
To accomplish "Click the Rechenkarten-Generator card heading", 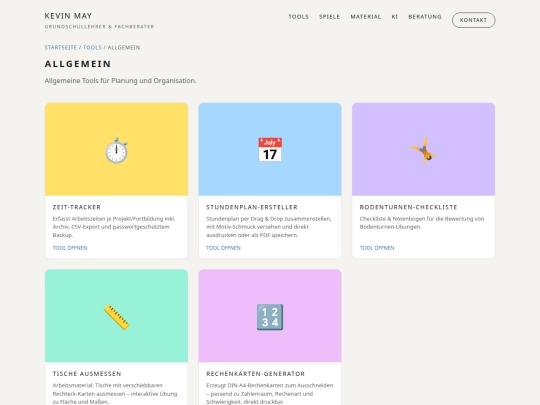I will [x=256, y=374].
